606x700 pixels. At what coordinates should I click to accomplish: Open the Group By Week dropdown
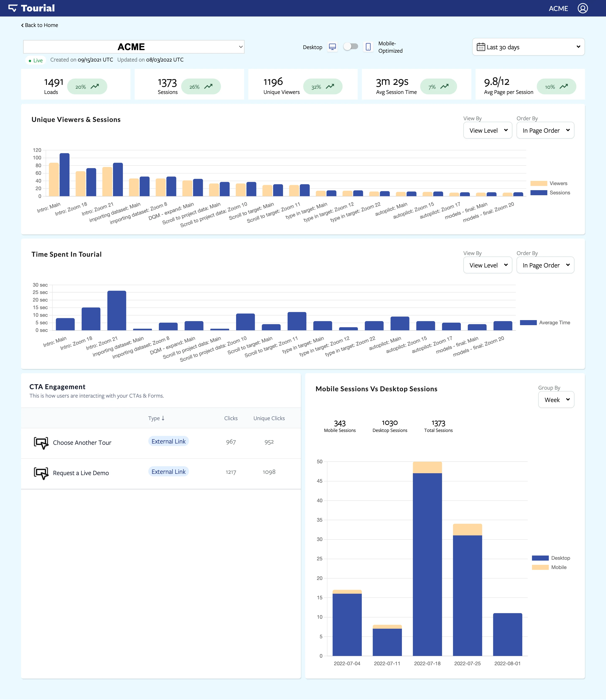(x=556, y=400)
